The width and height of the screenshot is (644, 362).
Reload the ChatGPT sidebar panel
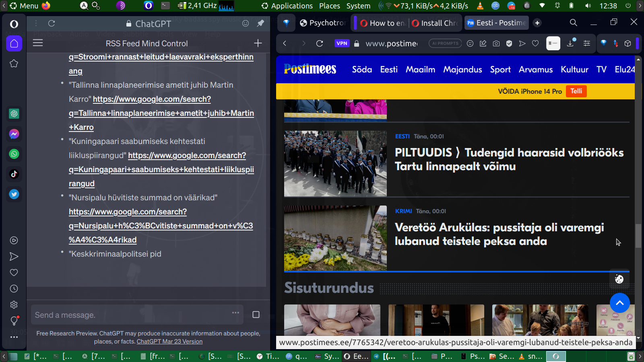pyautogui.click(x=52, y=23)
